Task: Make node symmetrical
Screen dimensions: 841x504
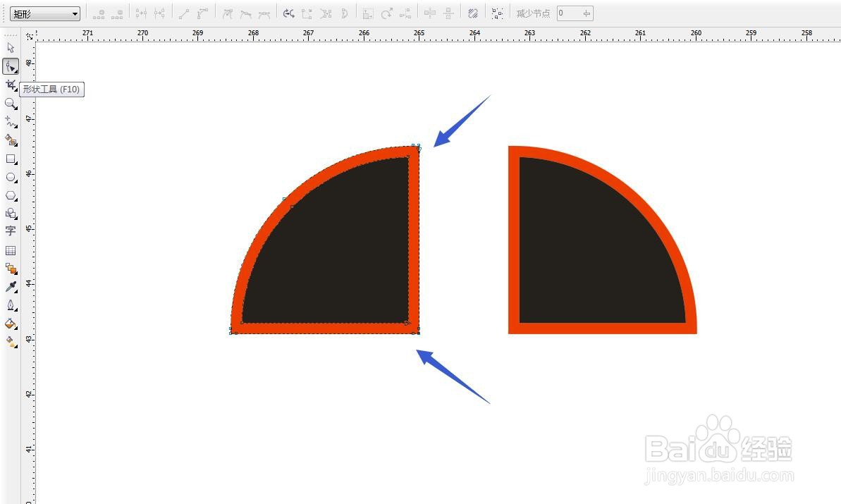Action: click(264, 13)
